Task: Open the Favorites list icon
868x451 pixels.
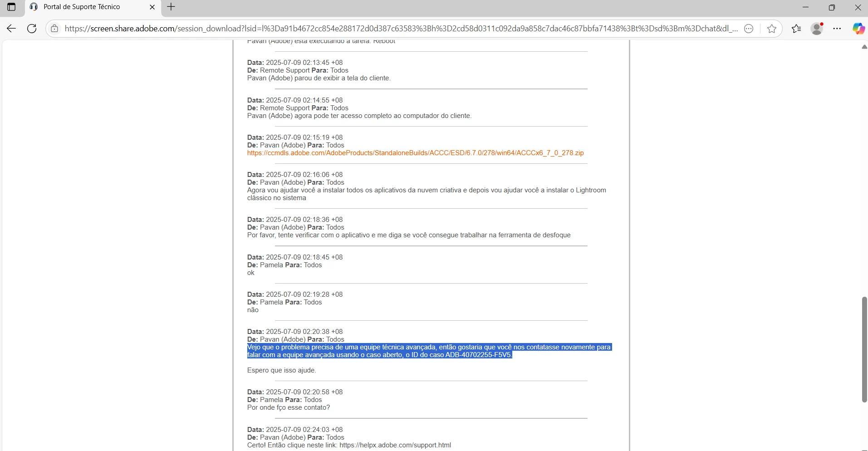Action: click(x=796, y=29)
